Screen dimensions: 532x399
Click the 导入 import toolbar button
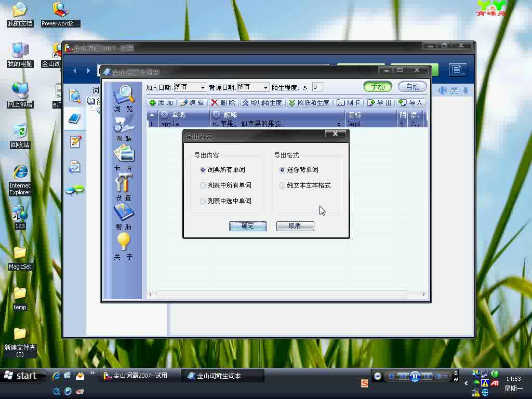tap(411, 103)
